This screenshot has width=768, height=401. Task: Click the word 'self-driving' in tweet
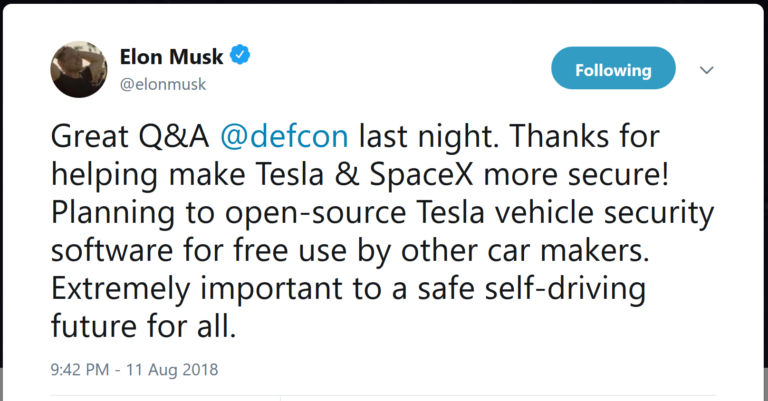(x=565, y=289)
